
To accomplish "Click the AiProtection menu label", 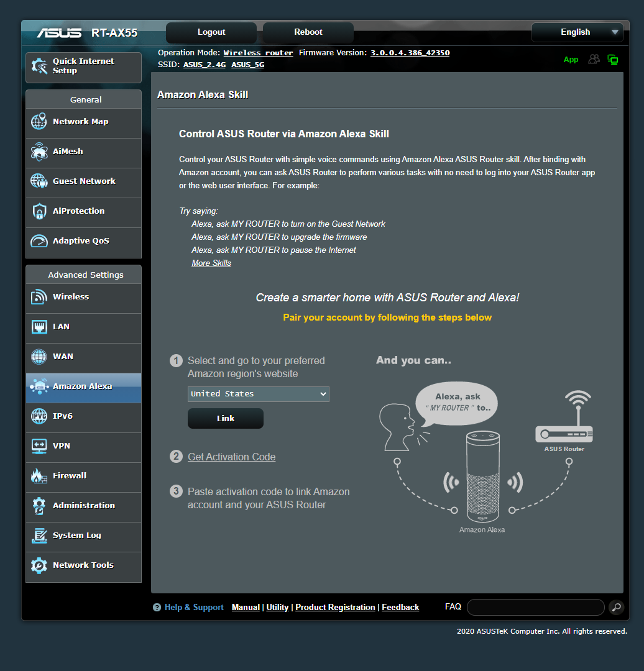I will click(78, 211).
